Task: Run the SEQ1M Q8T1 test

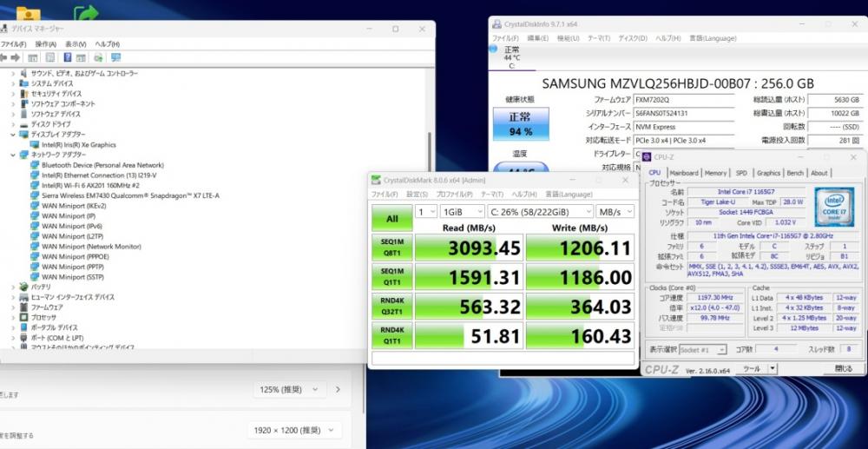Action: (x=392, y=247)
